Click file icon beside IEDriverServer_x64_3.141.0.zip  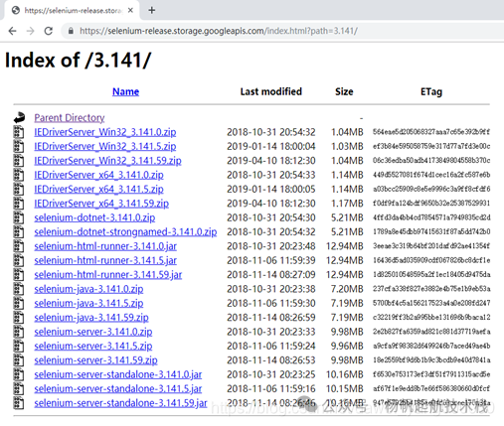pos(19,175)
